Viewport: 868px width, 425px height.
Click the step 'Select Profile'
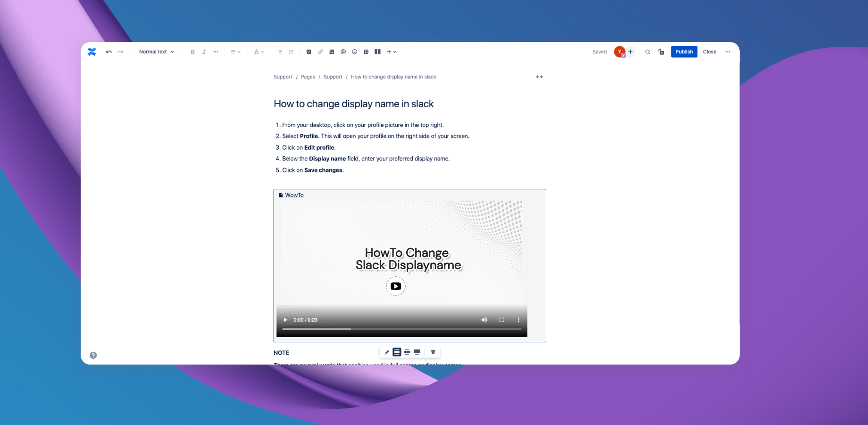click(376, 136)
